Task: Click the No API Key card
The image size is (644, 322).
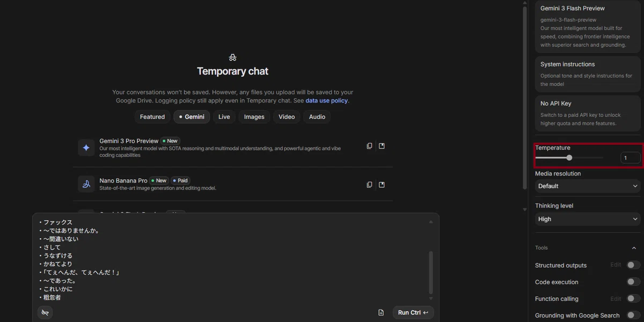Action: (x=588, y=113)
